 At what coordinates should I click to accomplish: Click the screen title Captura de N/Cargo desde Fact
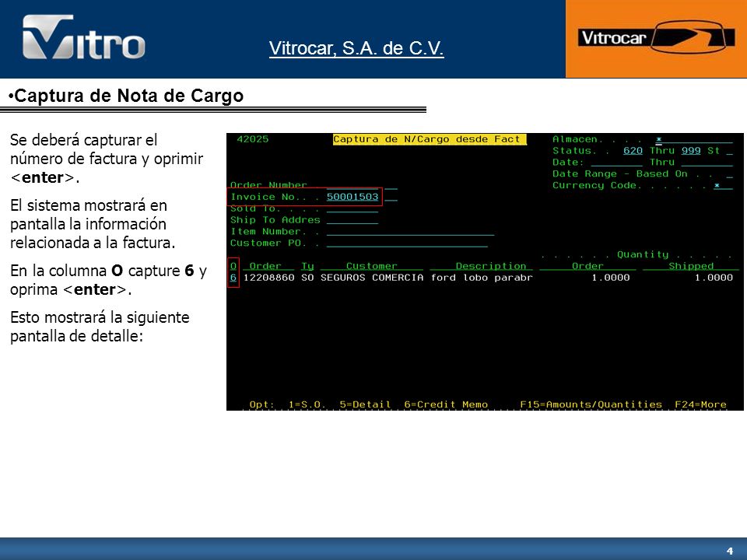point(430,139)
